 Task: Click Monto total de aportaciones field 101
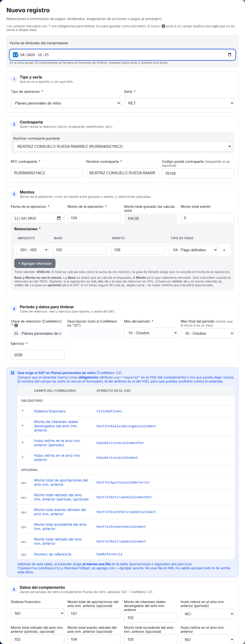pos(94,613)
